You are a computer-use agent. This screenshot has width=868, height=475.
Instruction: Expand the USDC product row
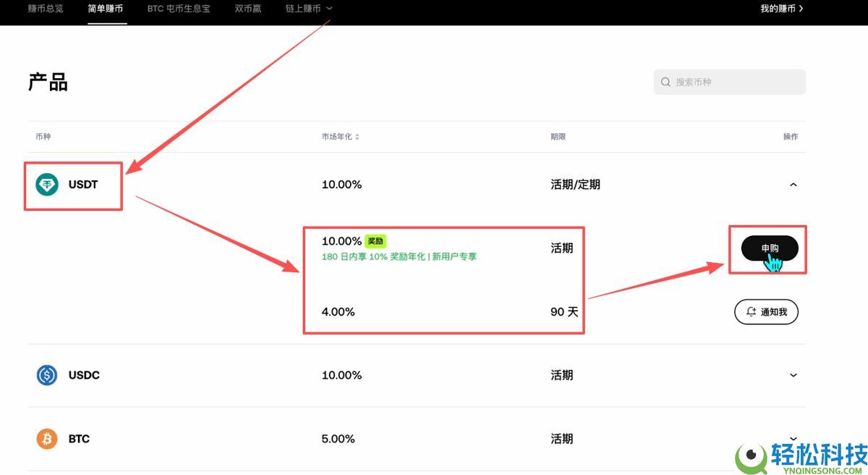(x=793, y=375)
